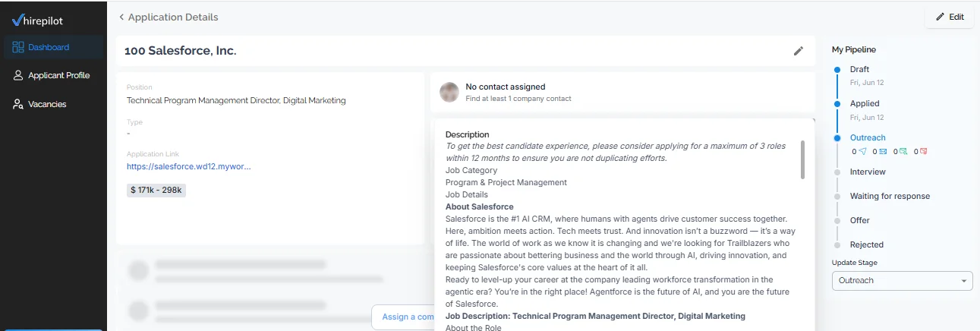
Task: Click the Vacancies person-search icon
Action: click(18, 104)
